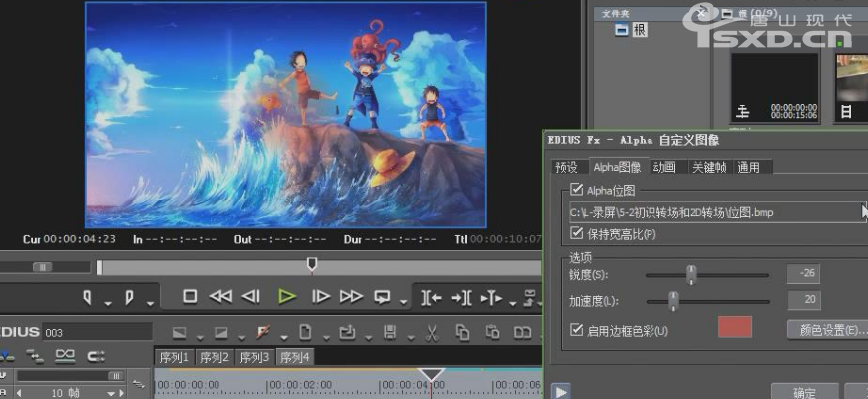Click the red border color swatch

(735, 328)
